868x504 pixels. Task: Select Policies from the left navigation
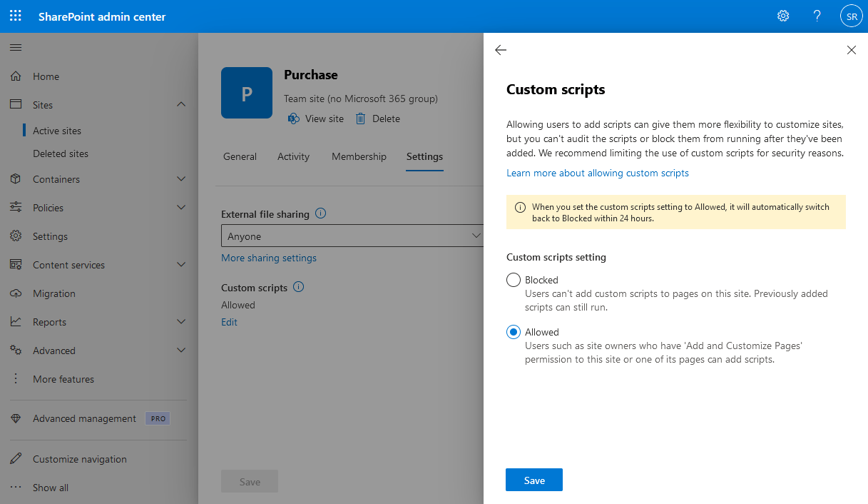click(x=47, y=207)
